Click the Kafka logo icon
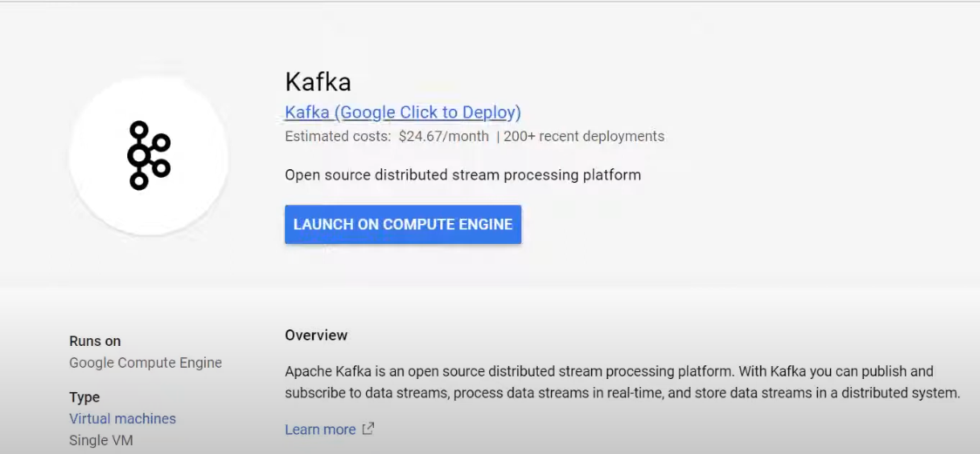This screenshot has width=980, height=454. (x=149, y=155)
